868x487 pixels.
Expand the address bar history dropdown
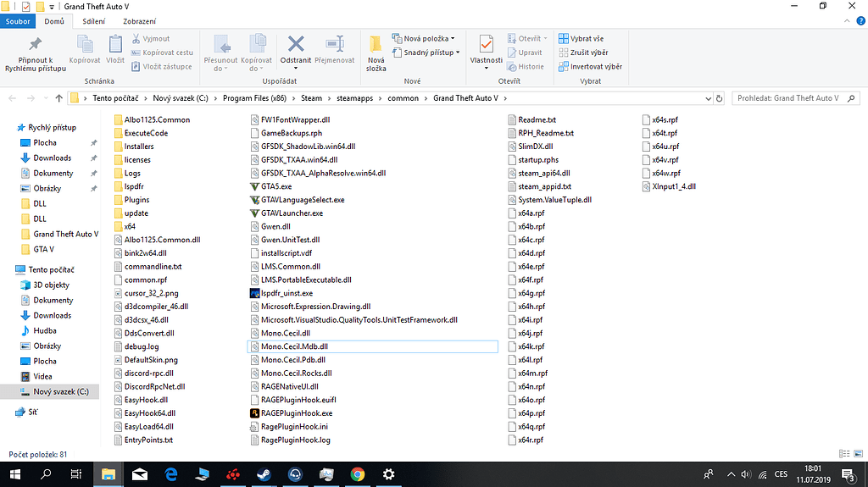708,98
